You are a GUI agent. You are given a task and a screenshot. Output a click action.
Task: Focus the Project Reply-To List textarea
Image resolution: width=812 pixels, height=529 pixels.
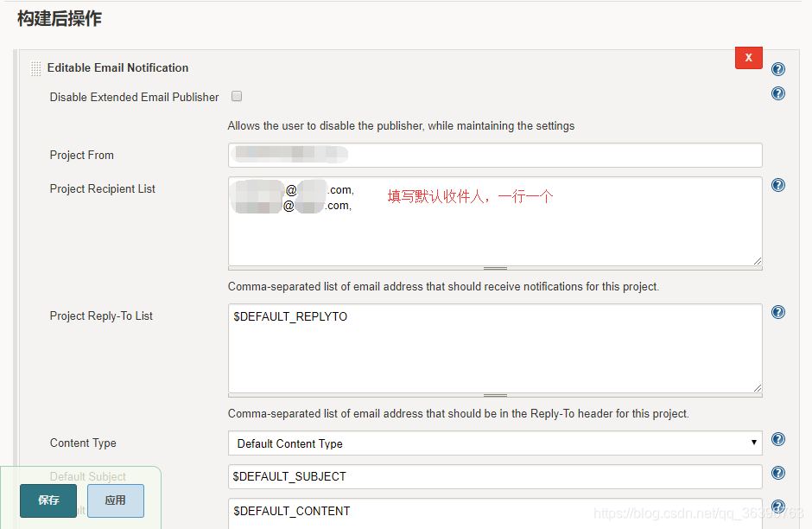pos(495,348)
